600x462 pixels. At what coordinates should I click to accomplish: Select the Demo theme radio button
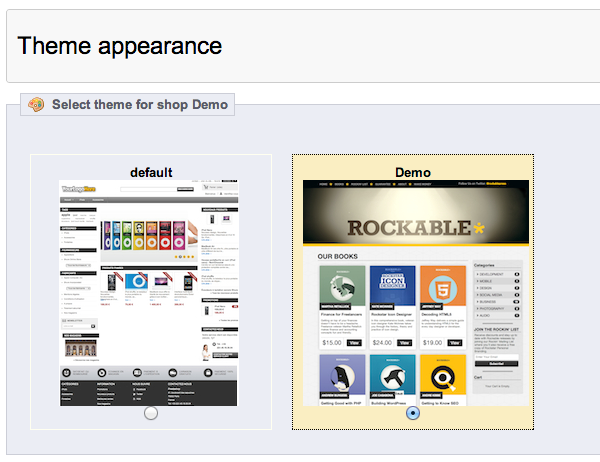(412, 413)
